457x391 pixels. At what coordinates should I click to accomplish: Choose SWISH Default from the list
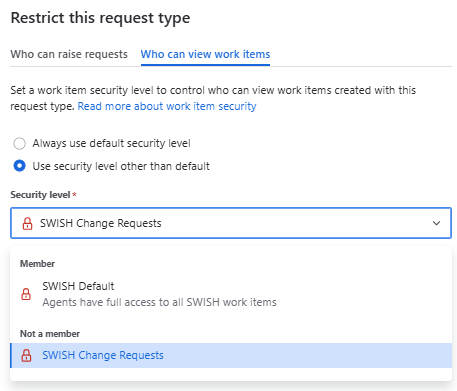click(231, 294)
